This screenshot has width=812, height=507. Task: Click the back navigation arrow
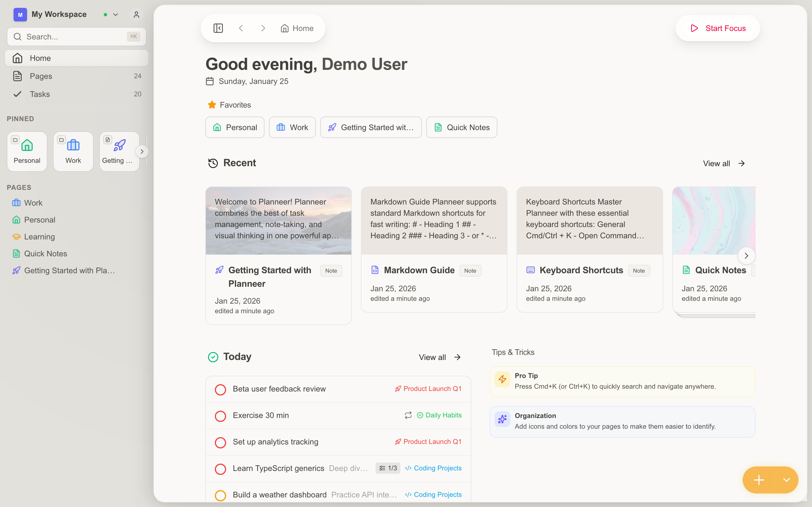point(241,28)
